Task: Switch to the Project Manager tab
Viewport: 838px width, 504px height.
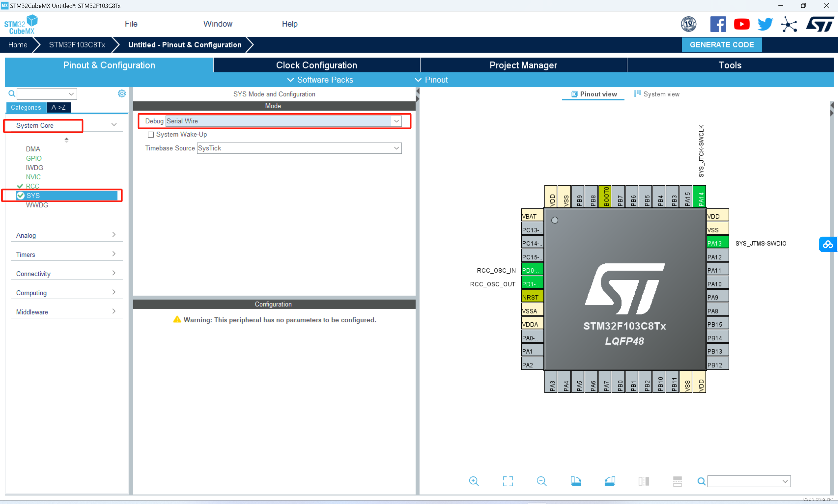Action: (x=523, y=65)
